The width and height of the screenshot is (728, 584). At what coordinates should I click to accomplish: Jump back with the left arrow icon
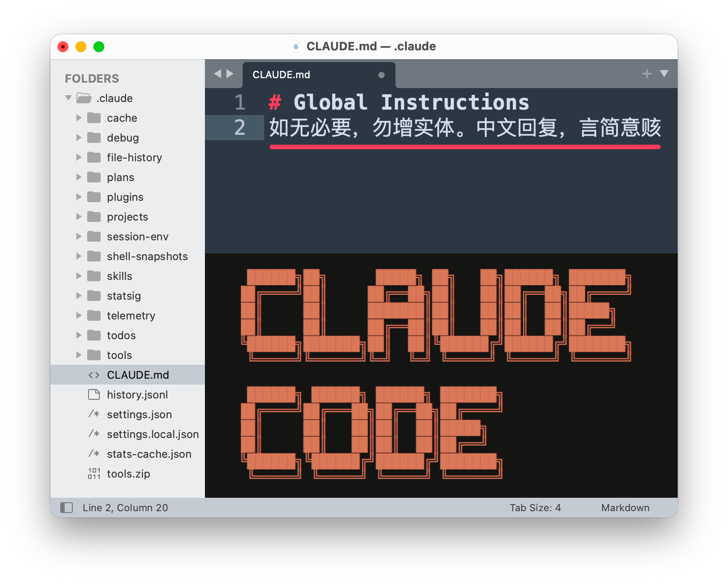218,74
